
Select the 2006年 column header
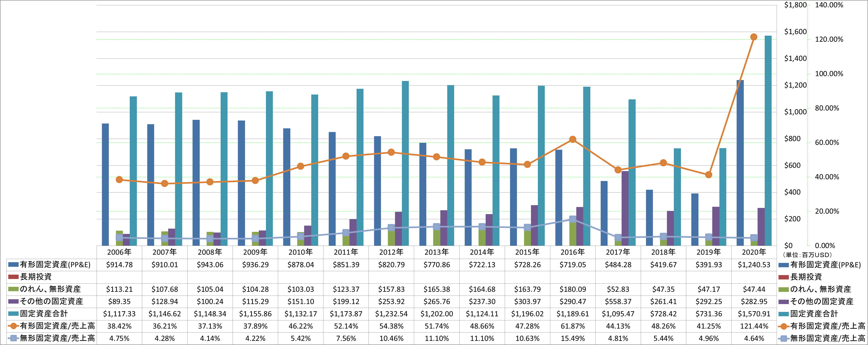pyautogui.click(x=119, y=252)
